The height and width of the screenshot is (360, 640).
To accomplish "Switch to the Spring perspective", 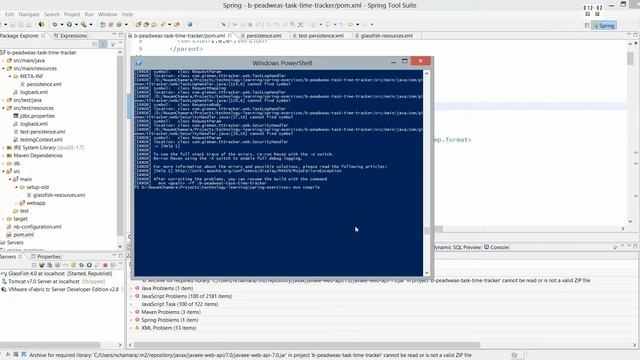I will [x=604, y=25].
